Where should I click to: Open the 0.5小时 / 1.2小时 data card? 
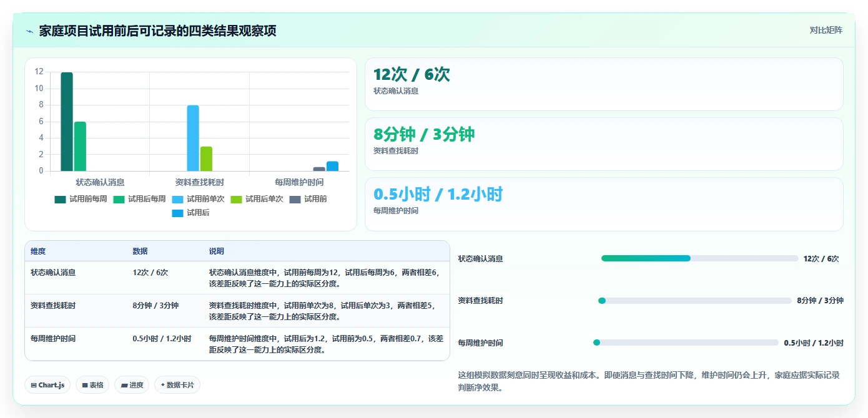click(604, 204)
